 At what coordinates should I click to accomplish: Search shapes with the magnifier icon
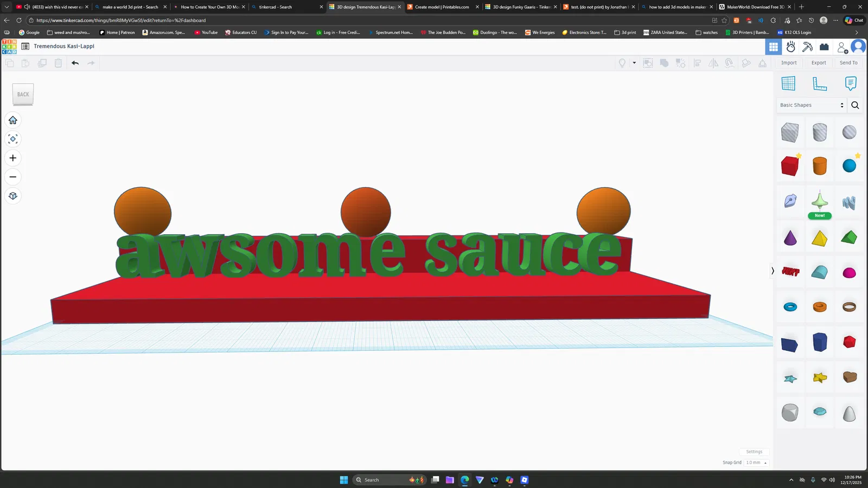tap(855, 105)
